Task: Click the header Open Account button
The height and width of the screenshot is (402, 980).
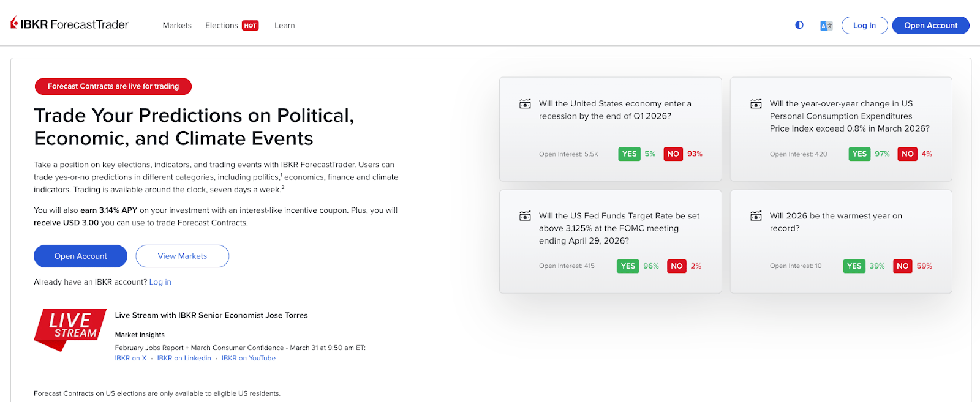Action: pyautogui.click(x=930, y=26)
